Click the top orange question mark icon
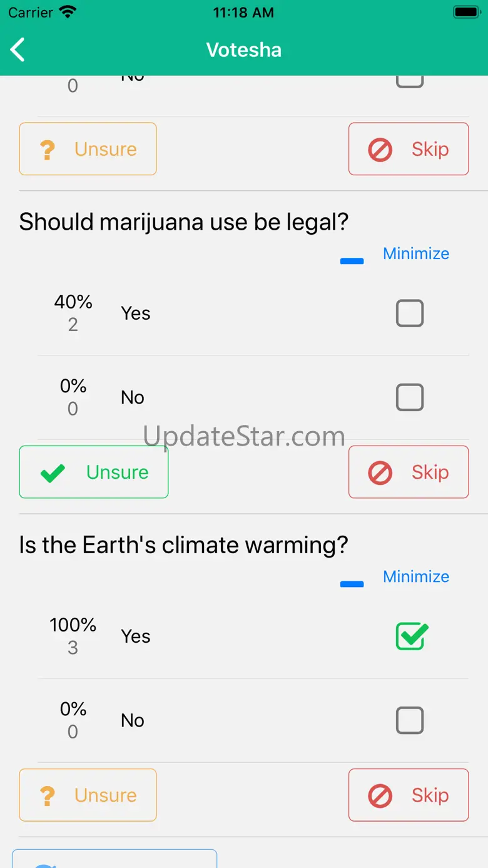 (48, 150)
